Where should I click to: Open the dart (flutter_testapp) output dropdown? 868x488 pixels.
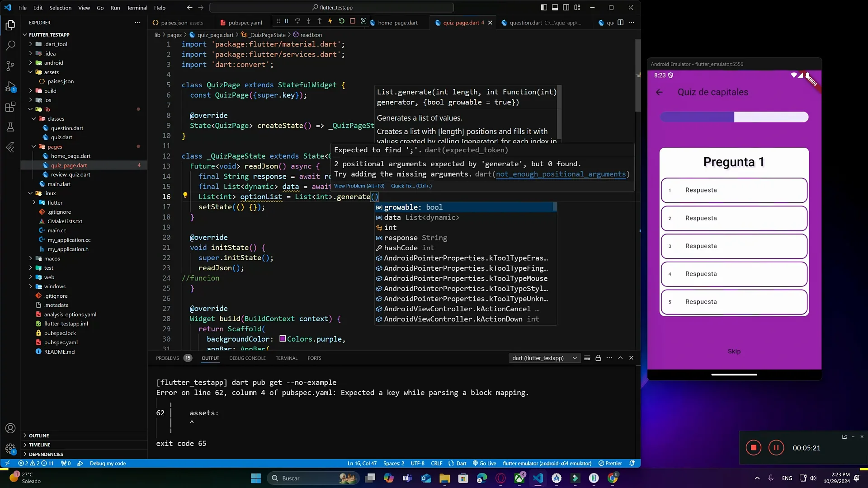click(544, 358)
